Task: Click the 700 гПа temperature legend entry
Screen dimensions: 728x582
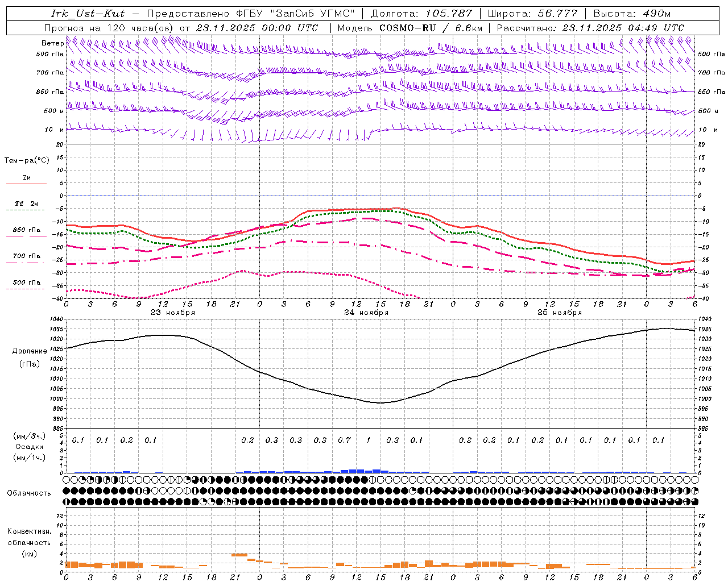Action: coord(26,256)
